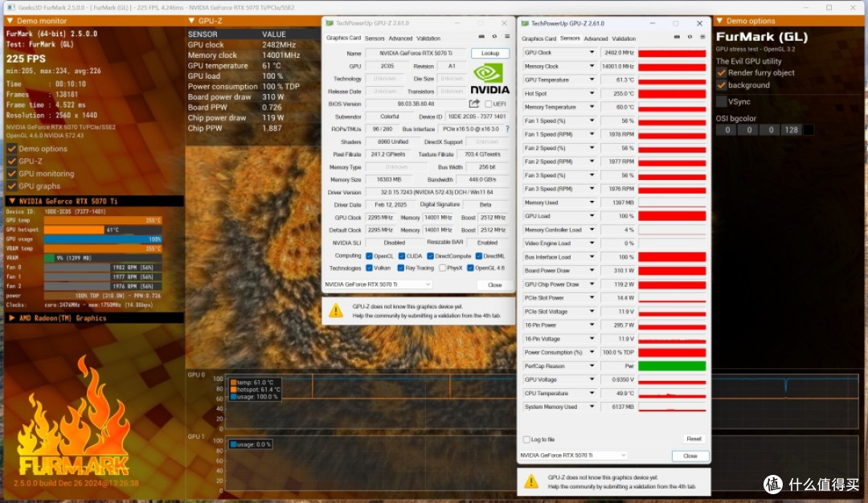Toggle the GPU graphs checkbox
868x503 pixels.
tap(11, 186)
